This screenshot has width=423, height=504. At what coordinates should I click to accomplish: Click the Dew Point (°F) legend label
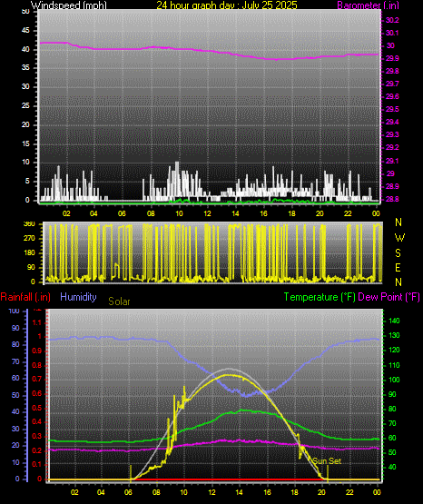pyautogui.click(x=389, y=297)
